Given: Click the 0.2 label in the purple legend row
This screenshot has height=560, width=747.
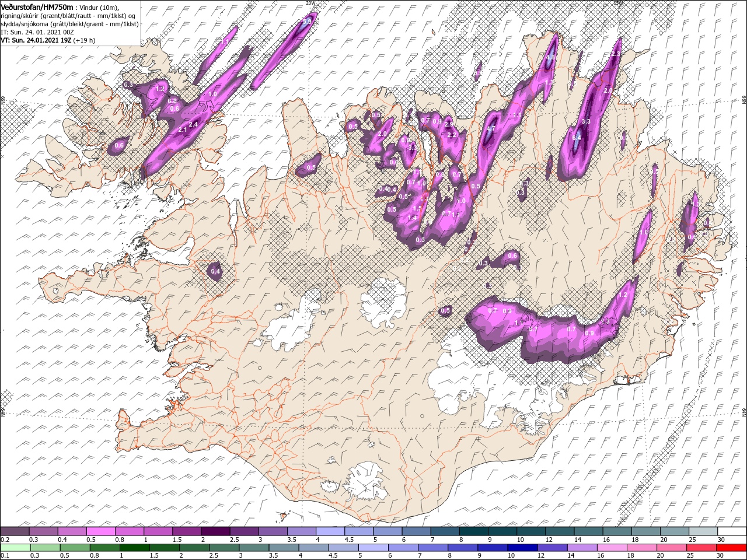Looking at the screenshot, I should [5, 540].
